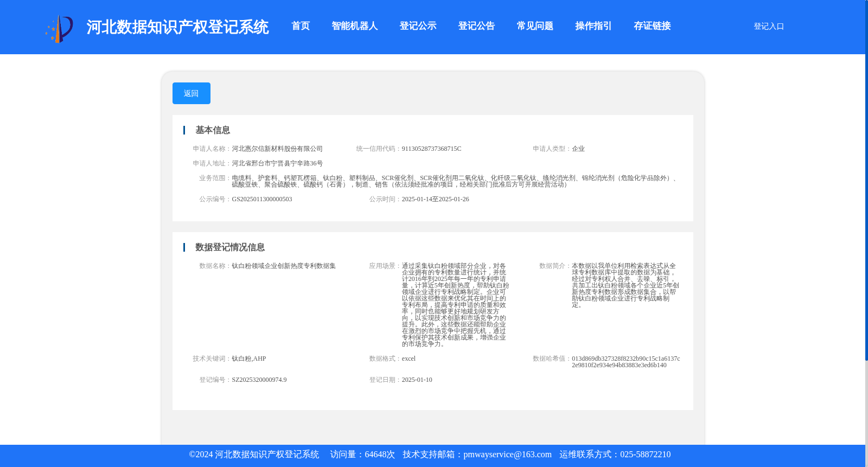The image size is (868, 467).
Task: Select registration date 2025-01-10
Action: [x=417, y=380]
